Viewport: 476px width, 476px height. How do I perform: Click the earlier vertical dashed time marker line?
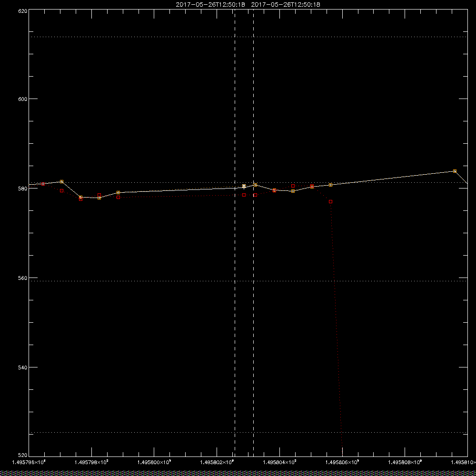(235, 233)
